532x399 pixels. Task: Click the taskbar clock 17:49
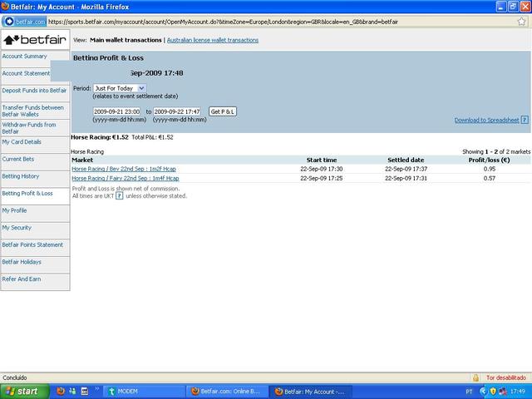(518, 392)
